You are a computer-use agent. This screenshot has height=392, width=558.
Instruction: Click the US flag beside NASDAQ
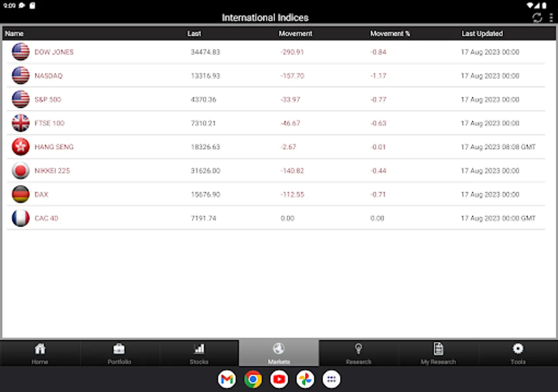click(20, 76)
